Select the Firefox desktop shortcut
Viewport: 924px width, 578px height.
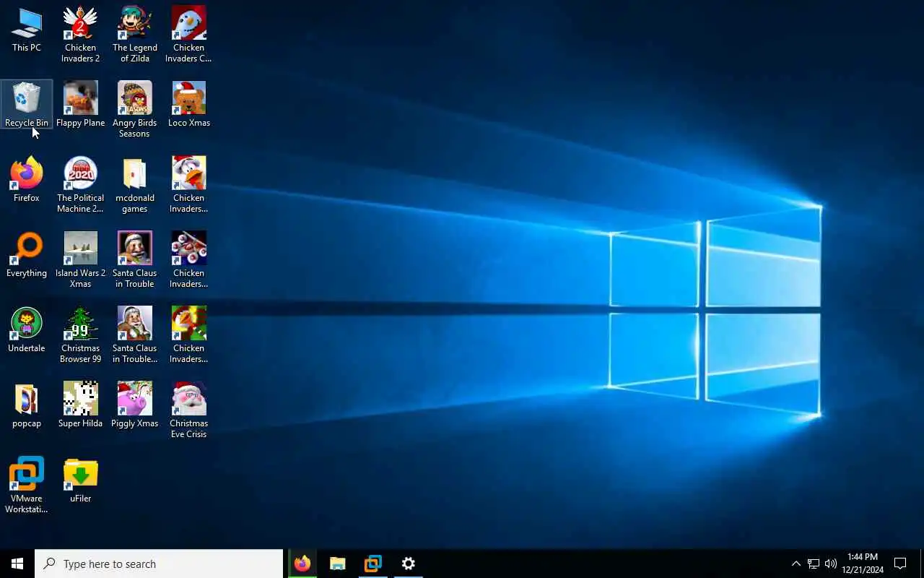[x=27, y=180]
